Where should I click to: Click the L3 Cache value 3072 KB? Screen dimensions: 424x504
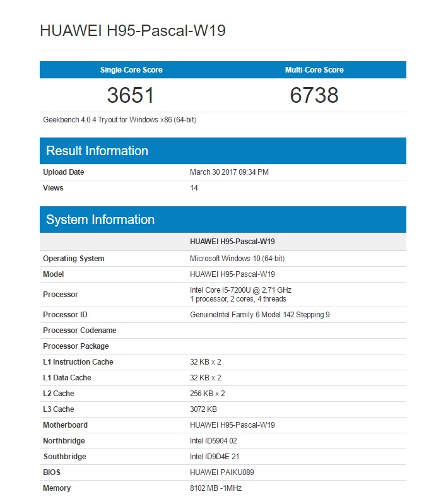[205, 409]
